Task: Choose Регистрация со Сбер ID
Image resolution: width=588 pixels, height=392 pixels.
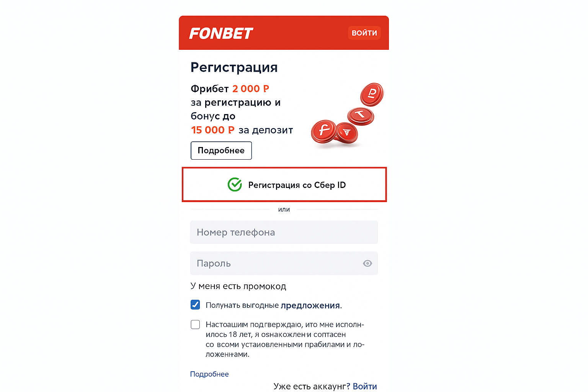Action: (284, 185)
